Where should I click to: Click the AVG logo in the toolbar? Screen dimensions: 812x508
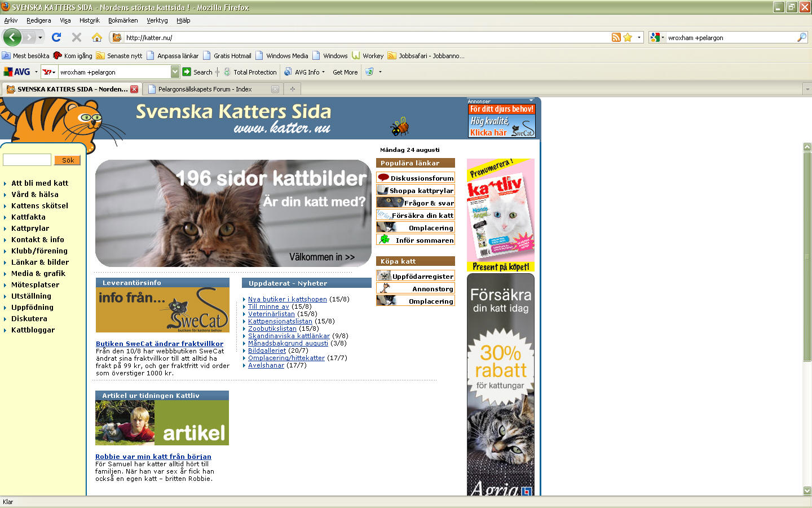click(17, 72)
